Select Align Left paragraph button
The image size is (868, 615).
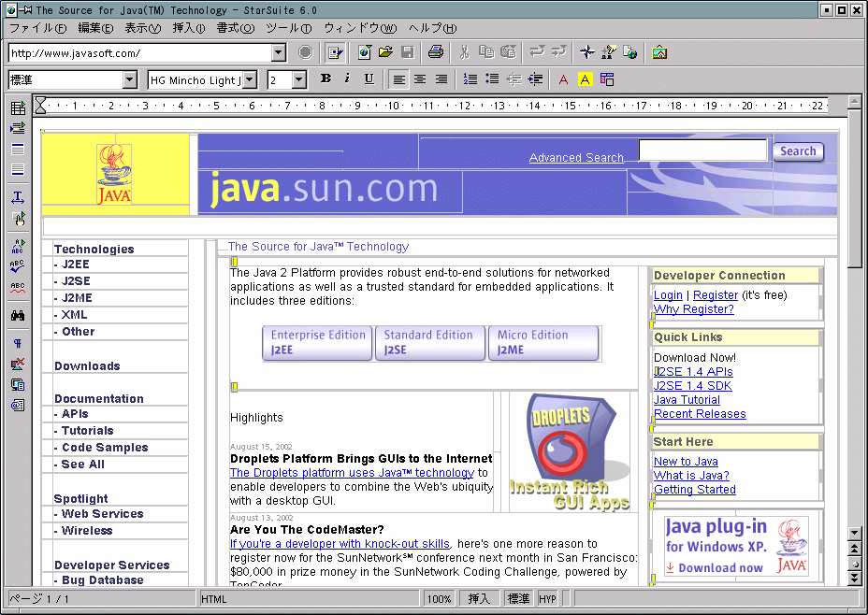coord(398,79)
